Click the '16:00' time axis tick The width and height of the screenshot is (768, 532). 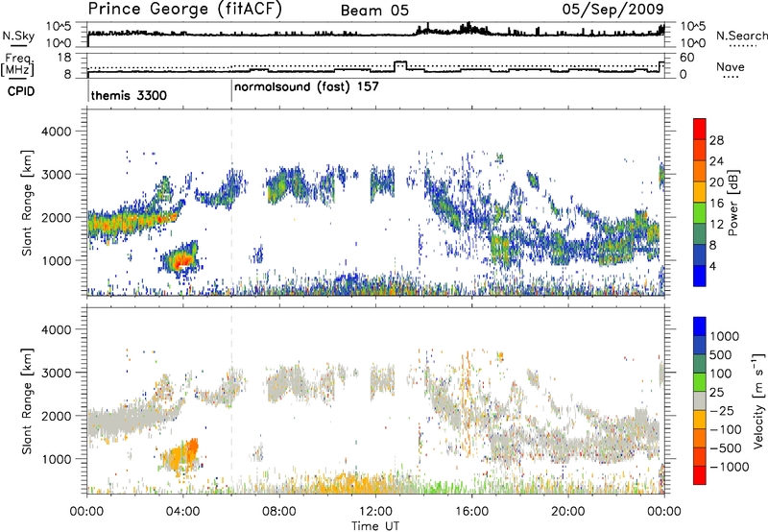(471, 512)
